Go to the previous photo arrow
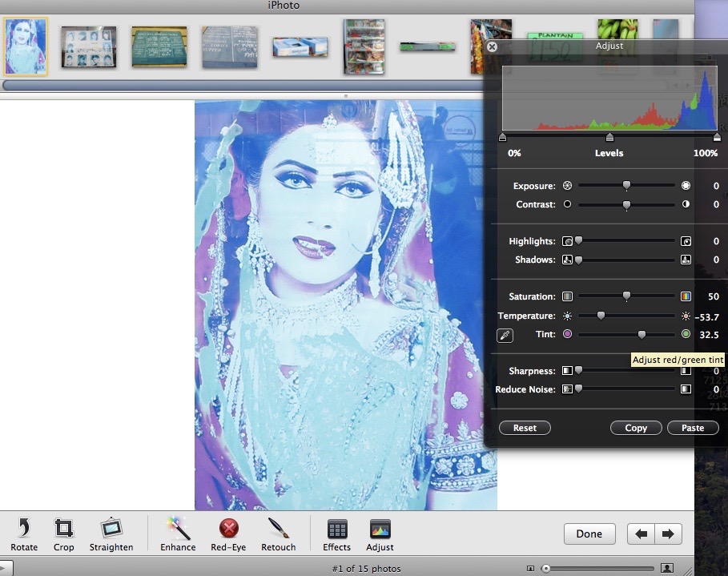Image resolution: width=728 pixels, height=576 pixels. (x=642, y=534)
